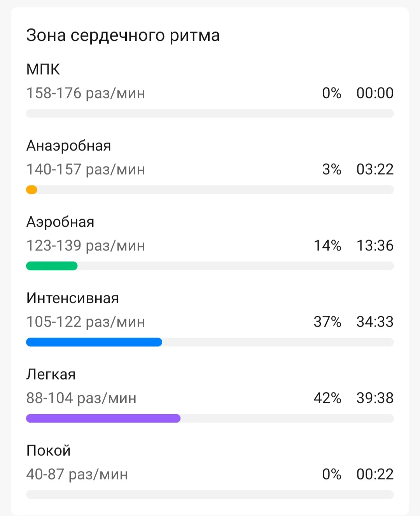Tap the 34:33 intensive duration
This screenshot has height=516, width=420.
[x=375, y=322]
